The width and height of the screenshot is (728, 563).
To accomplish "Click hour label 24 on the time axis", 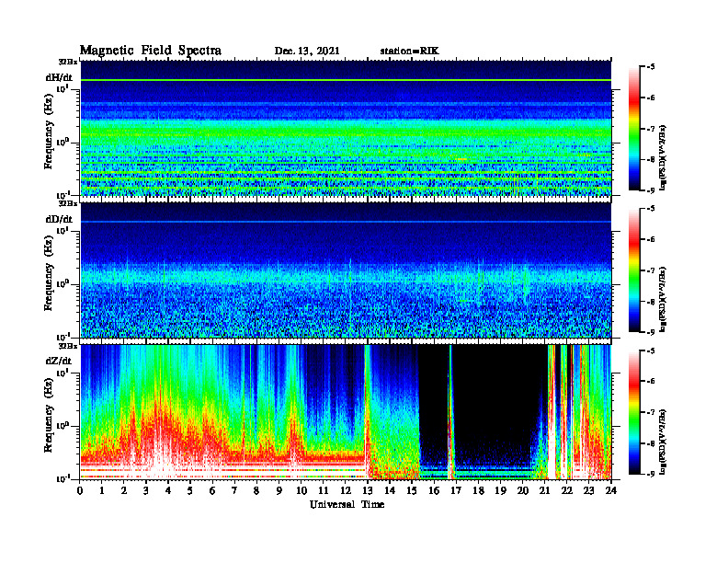I will pos(610,491).
